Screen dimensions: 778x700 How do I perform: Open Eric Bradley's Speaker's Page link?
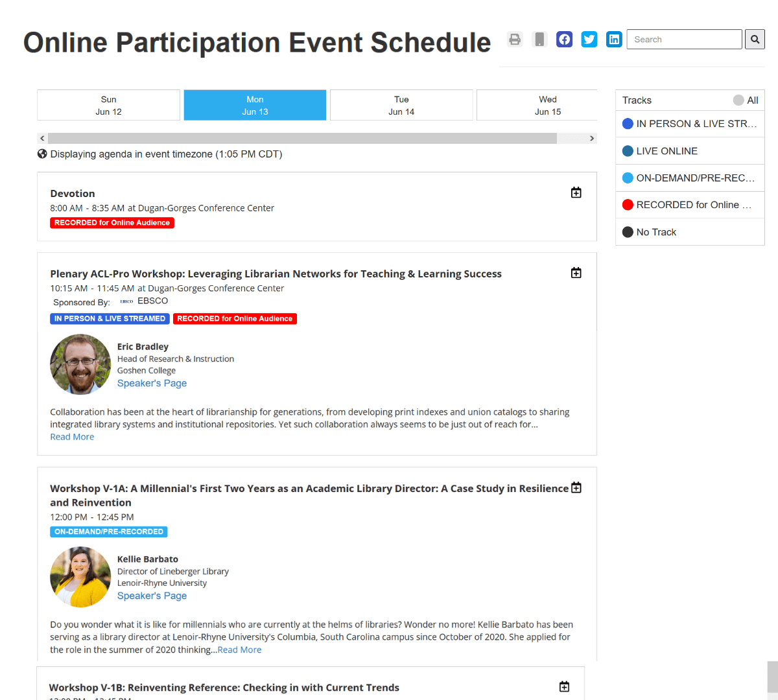[152, 383]
